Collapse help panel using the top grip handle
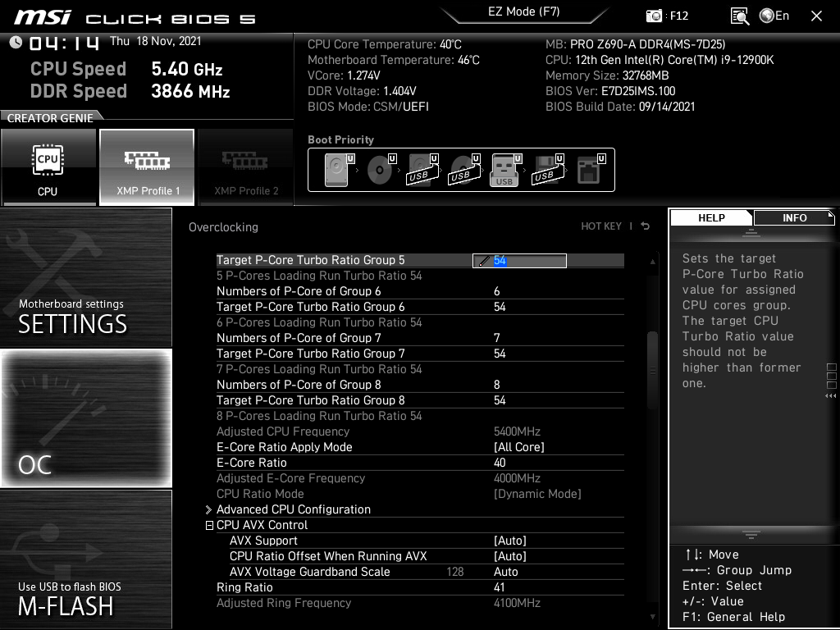The width and height of the screenshot is (840, 630). click(751, 232)
